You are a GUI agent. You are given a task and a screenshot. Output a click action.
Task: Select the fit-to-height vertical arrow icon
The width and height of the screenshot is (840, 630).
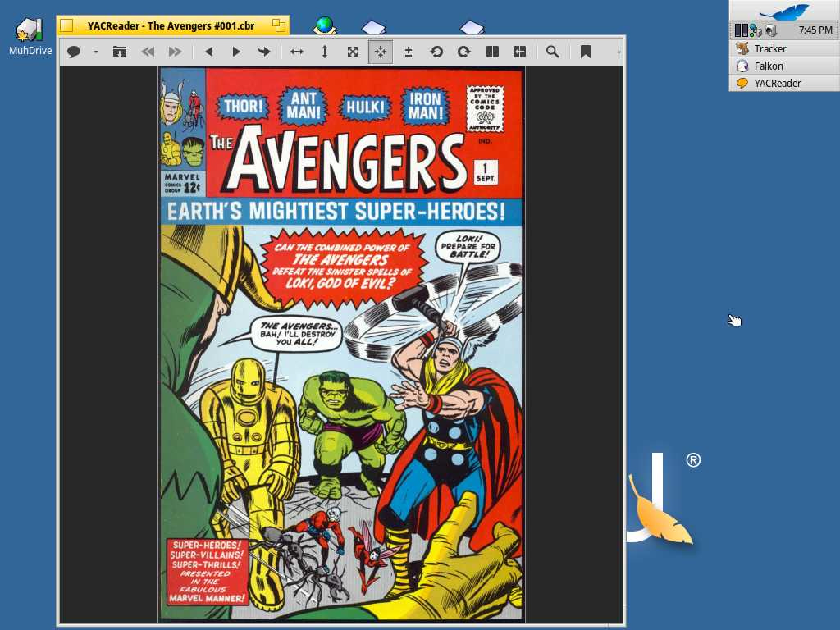coord(325,52)
